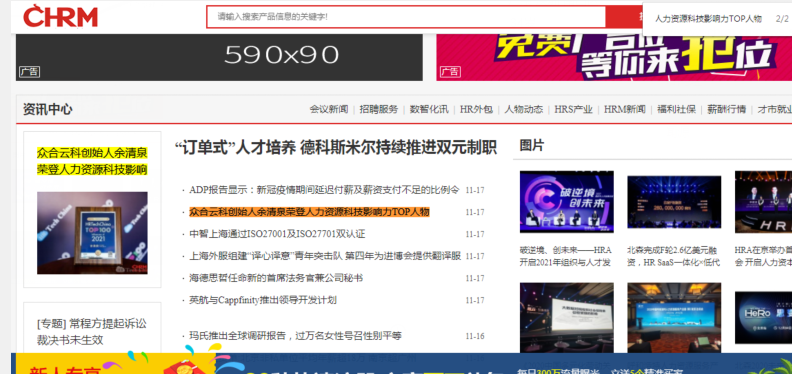
Task: Open the 英航与Cappfinity推出领导开发计划 news item
Action: pyautogui.click(x=263, y=300)
